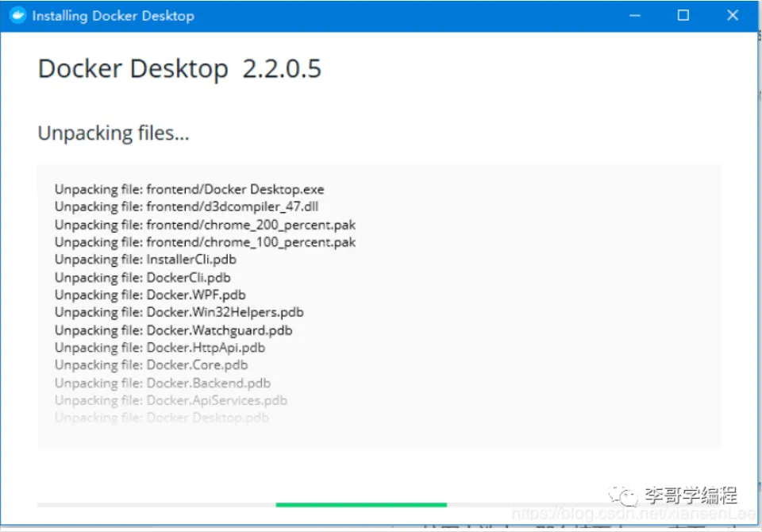The image size is (762, 532).
Task: Maximize the Installing Docker Desktop window
Action: point(683,15)
